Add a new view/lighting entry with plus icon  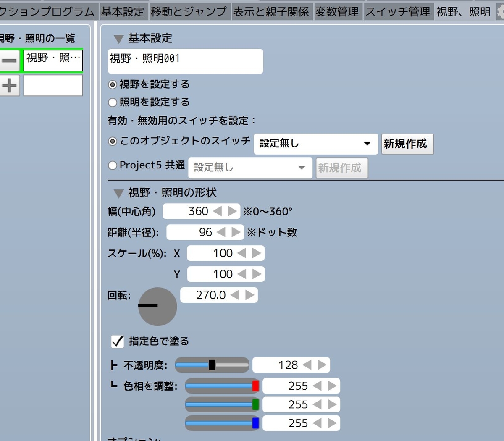click(9, 86)
